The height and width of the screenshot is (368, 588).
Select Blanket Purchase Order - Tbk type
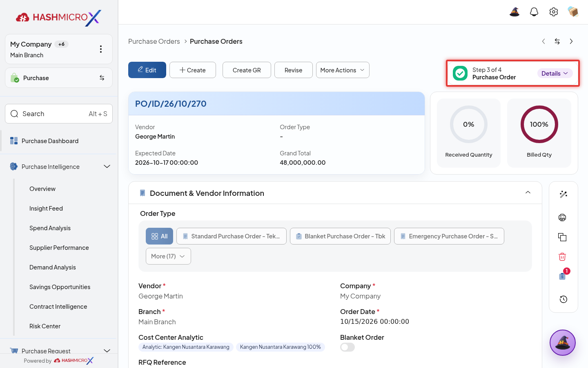tap(341, 236)
